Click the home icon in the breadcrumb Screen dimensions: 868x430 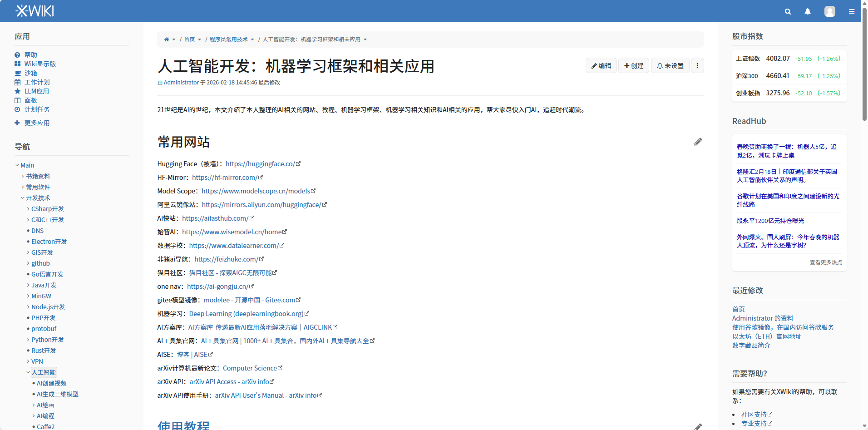[x=166, y=39]
